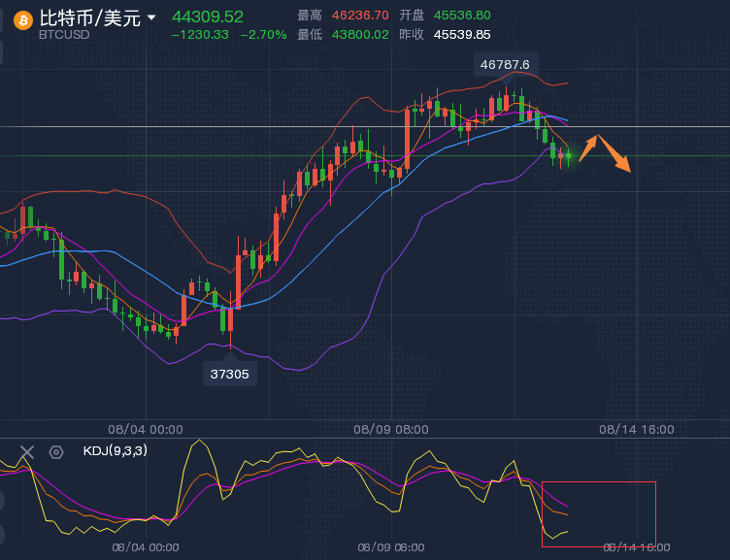This screenshot has width=730, height=560.
Task: Click the 最高 high value 46236.70
Action: point(360,16)
